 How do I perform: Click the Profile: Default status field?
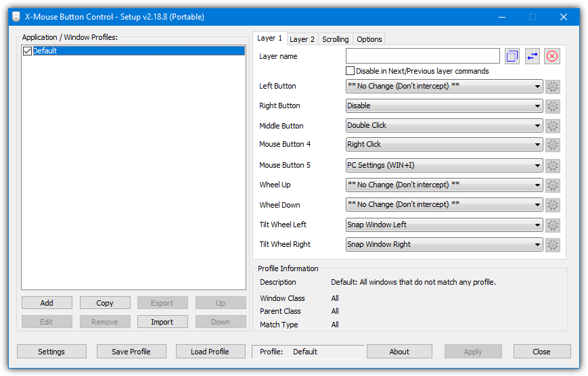tap(308, 352)
